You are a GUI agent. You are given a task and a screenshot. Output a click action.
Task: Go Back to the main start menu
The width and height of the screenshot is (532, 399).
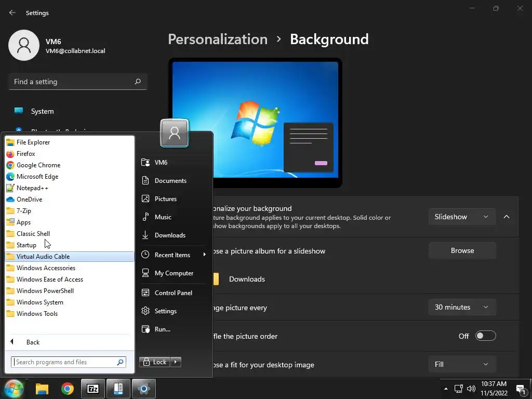pos(70,342)
